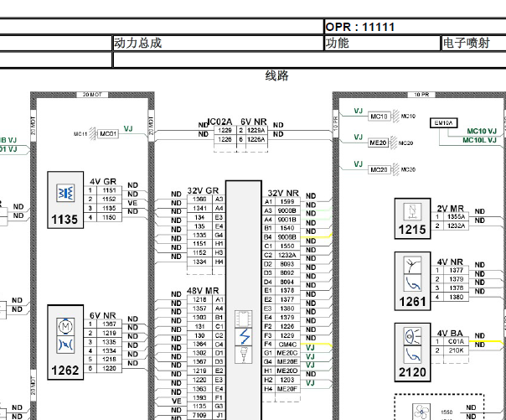
Task: Click the chip icon on the central ECU block
Action: point(244,319)
